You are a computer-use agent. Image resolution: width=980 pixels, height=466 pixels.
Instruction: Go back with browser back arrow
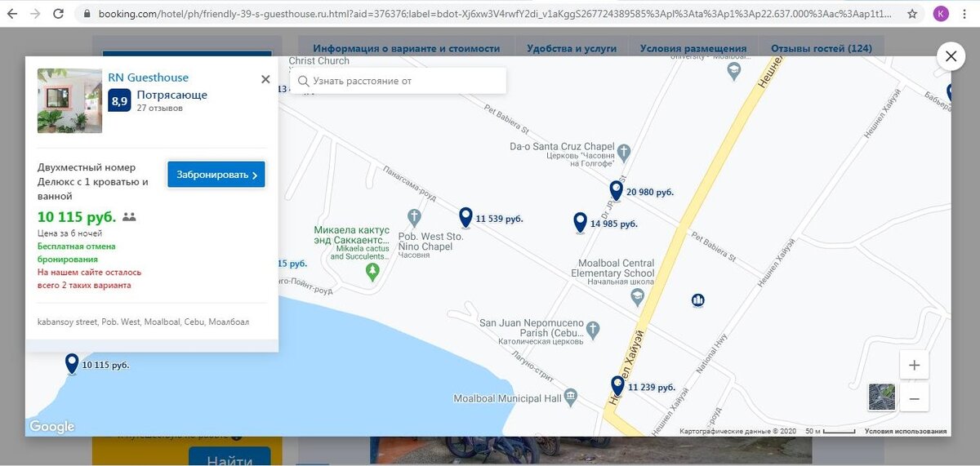[12, 14]
